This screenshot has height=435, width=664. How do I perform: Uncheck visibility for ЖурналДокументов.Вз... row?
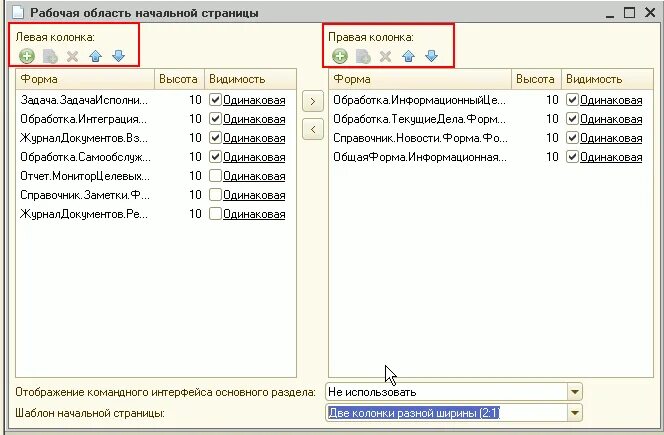click(215, 138)
